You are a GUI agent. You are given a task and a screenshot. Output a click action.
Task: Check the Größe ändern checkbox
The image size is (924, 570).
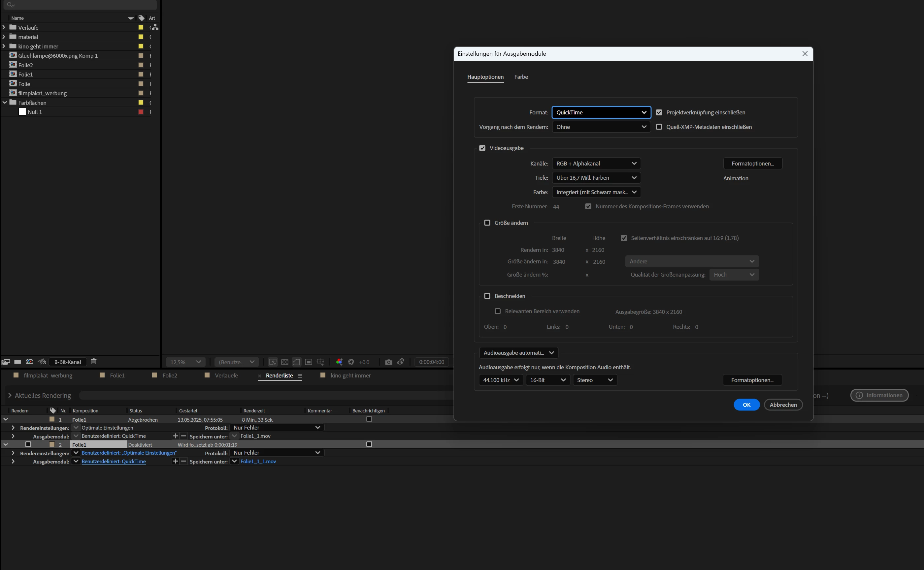click(x=487, y=223)
